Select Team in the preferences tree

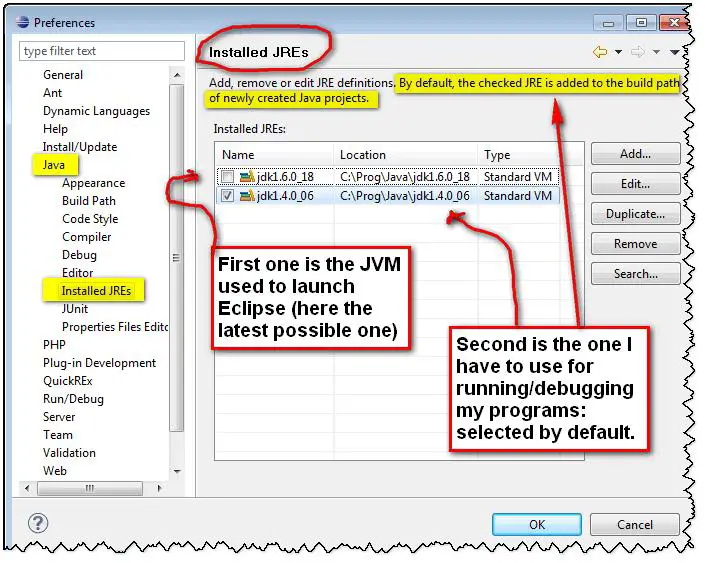click(x=58, y=435)
